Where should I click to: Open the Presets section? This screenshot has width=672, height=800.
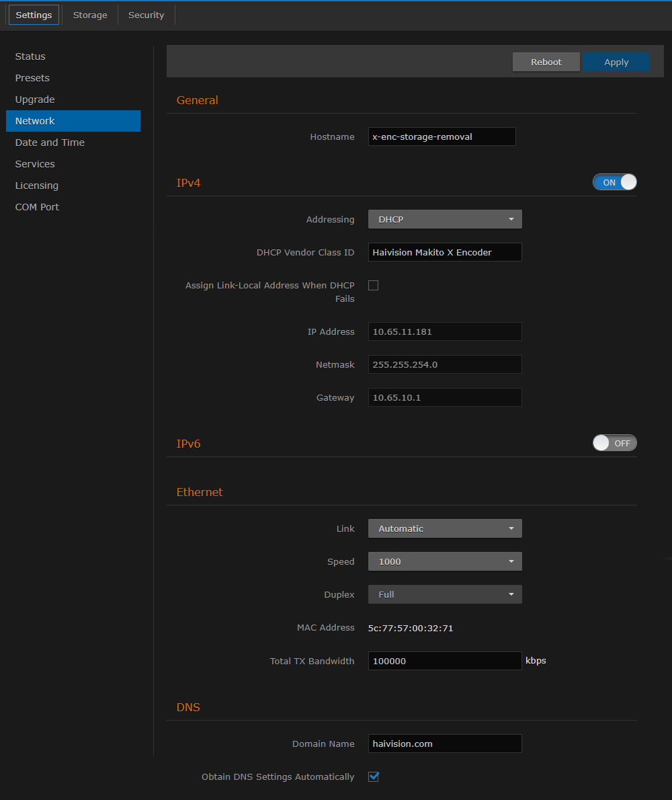coord(32,77)
